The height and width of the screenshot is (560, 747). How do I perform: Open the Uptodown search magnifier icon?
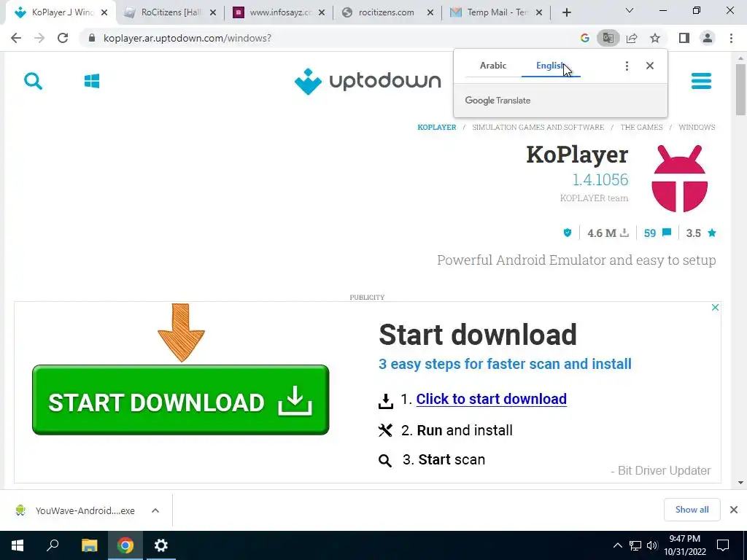tap(33, 81)
